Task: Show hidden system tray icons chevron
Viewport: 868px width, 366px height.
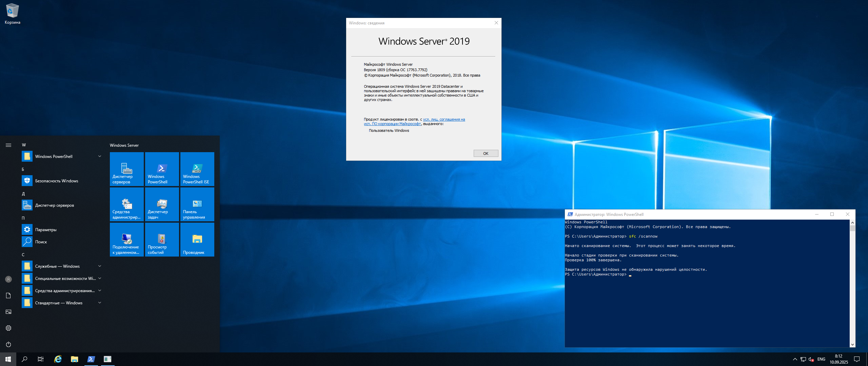Action: click(795, 359)
